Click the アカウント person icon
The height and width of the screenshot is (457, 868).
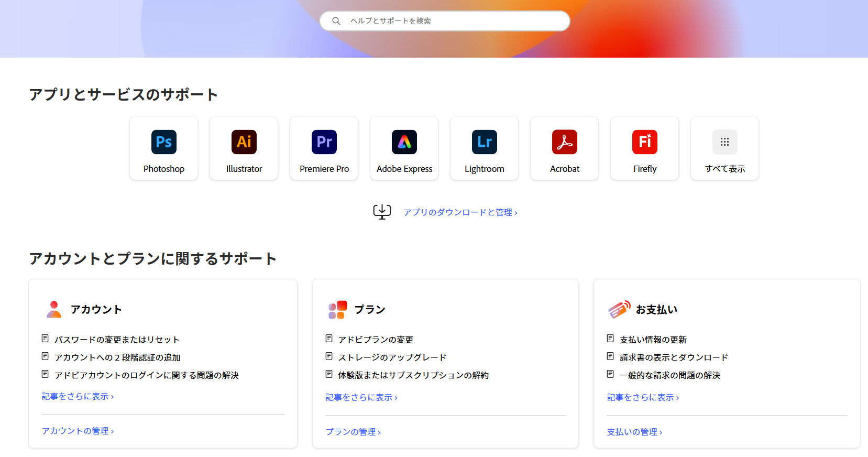click(54, 309)
